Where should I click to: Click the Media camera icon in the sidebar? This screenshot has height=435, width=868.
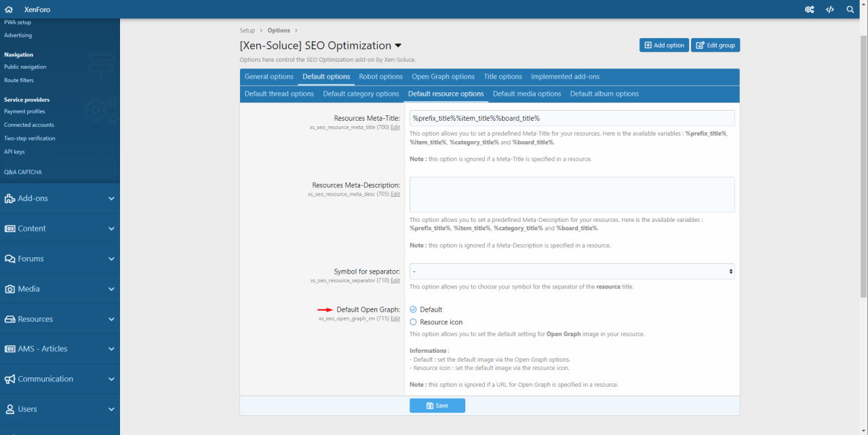click(9, 288)
